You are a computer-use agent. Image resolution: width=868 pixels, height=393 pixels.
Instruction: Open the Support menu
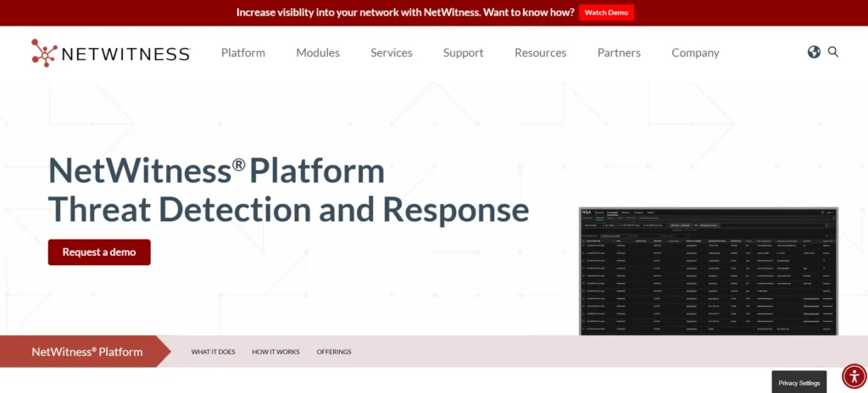coord(464,53)
